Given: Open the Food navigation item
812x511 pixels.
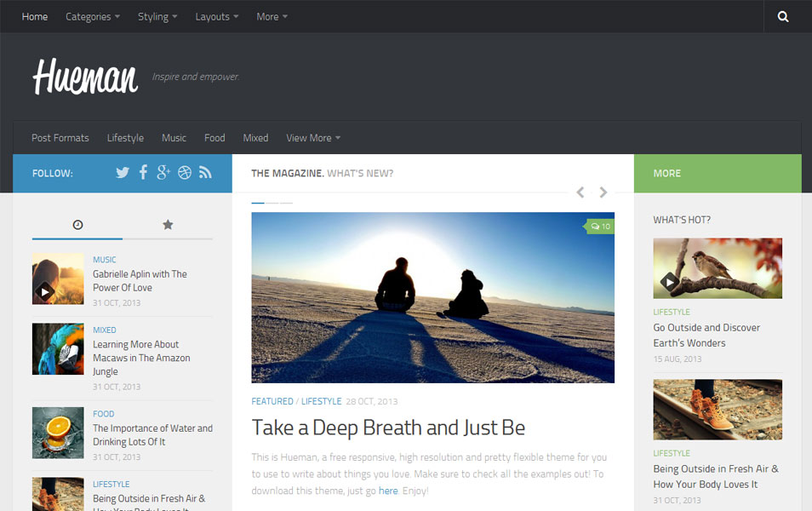Looking at the screenshot, I should (x=214, y=138).
